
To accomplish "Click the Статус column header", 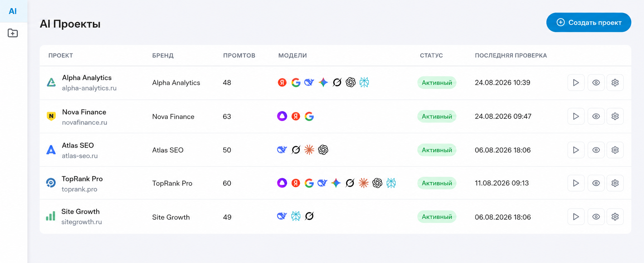I will [431, 55].
